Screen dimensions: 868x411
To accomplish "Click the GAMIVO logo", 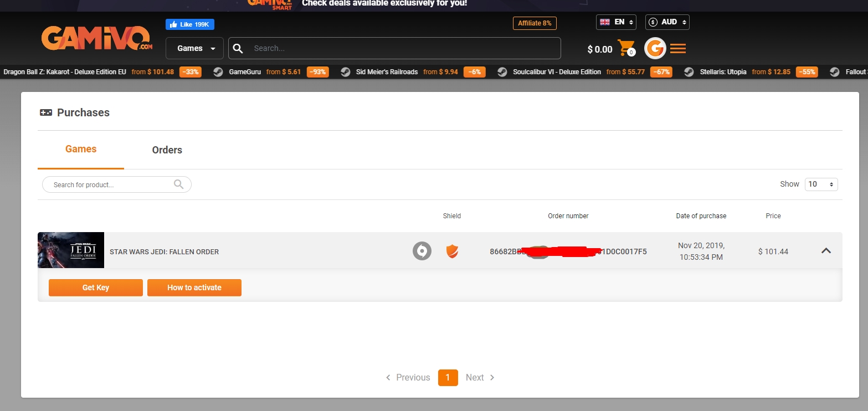I will click(x=96, y=38).
